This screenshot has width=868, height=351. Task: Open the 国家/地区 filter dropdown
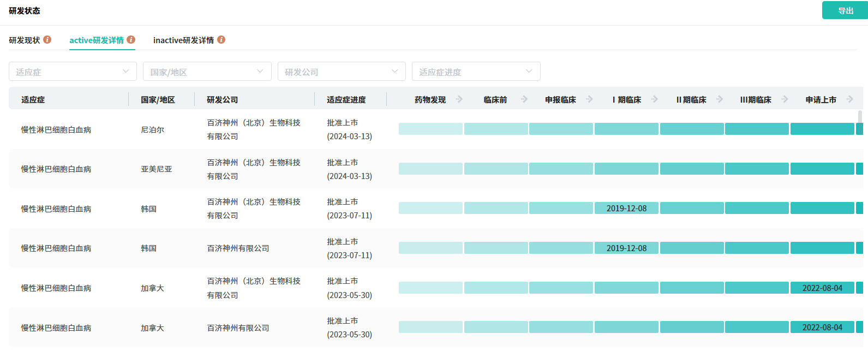207,72
